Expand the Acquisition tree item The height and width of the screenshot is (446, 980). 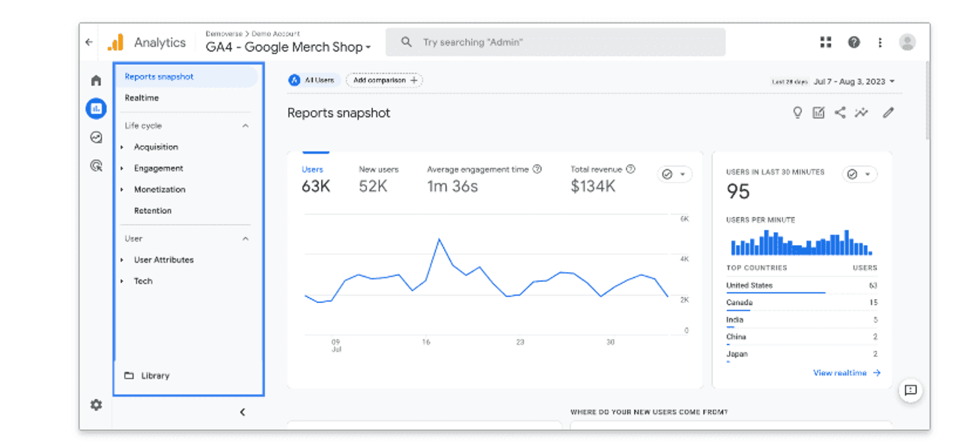(x=123, y=147)
